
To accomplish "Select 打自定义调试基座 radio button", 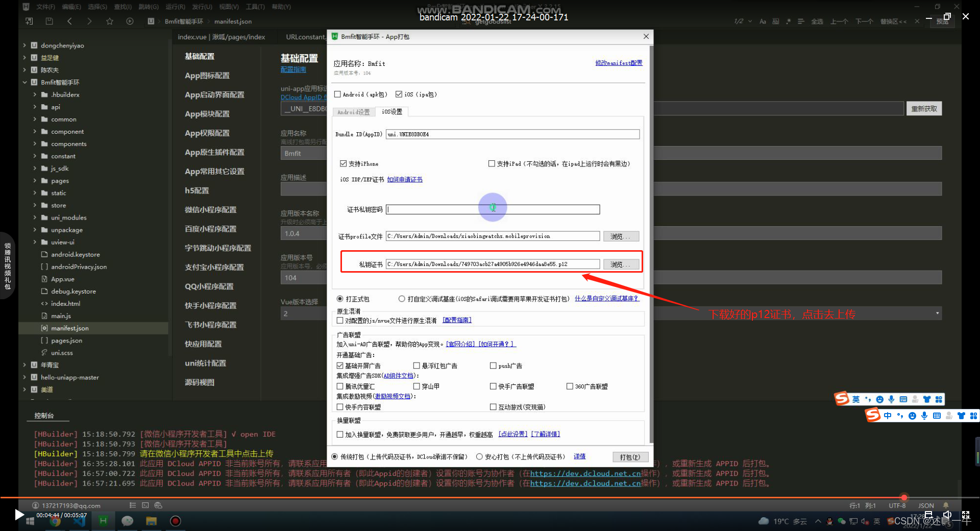I will (x=402, y=299).
